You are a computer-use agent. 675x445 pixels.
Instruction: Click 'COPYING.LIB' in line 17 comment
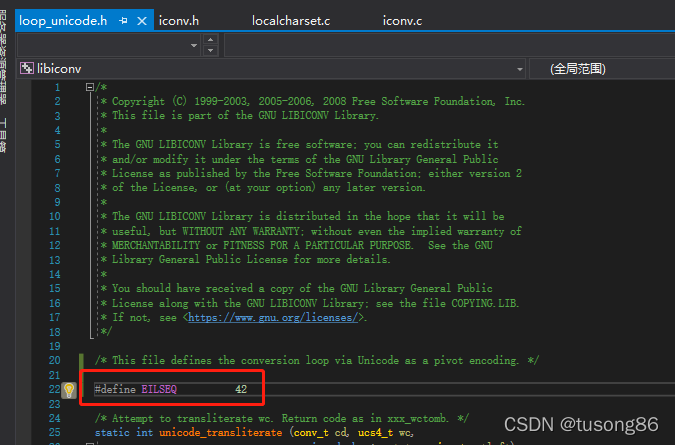(484, 303)
